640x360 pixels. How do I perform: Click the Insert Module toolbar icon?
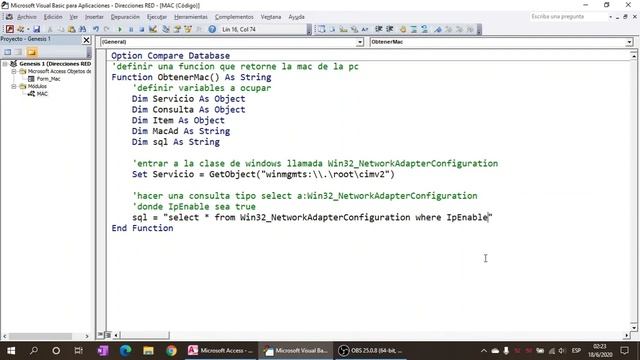[x=20, y=29]
